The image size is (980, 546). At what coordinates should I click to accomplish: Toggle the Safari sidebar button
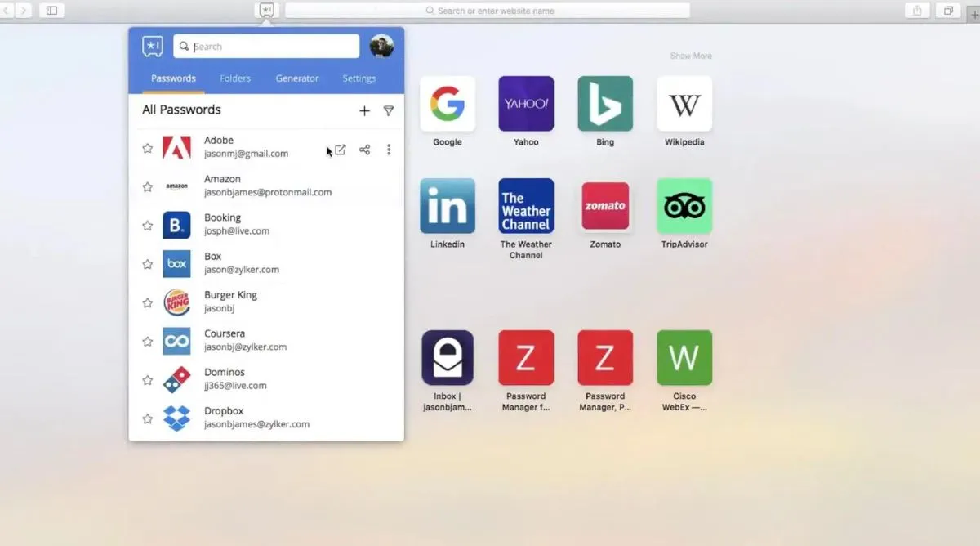point(51,11)
